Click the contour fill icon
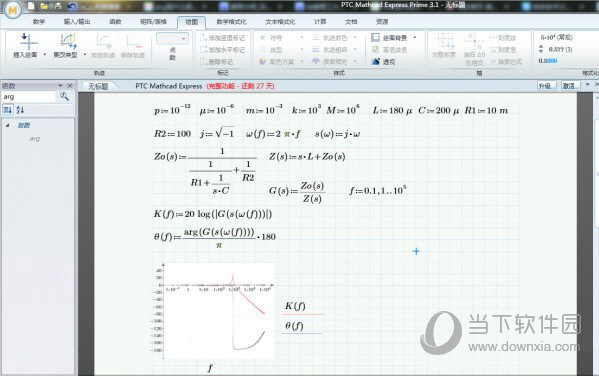Screen dimensions: 599x376 (376, 50)
